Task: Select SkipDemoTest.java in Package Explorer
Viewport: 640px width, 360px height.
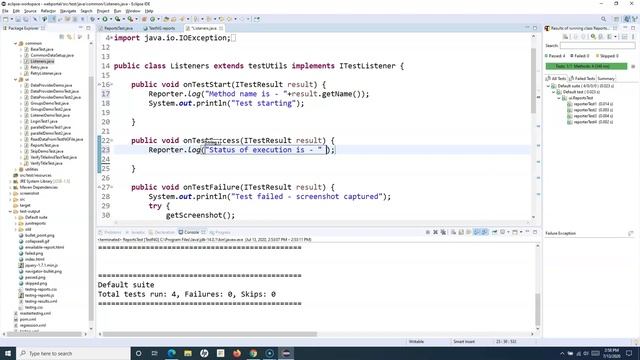Action: [47, 151]
